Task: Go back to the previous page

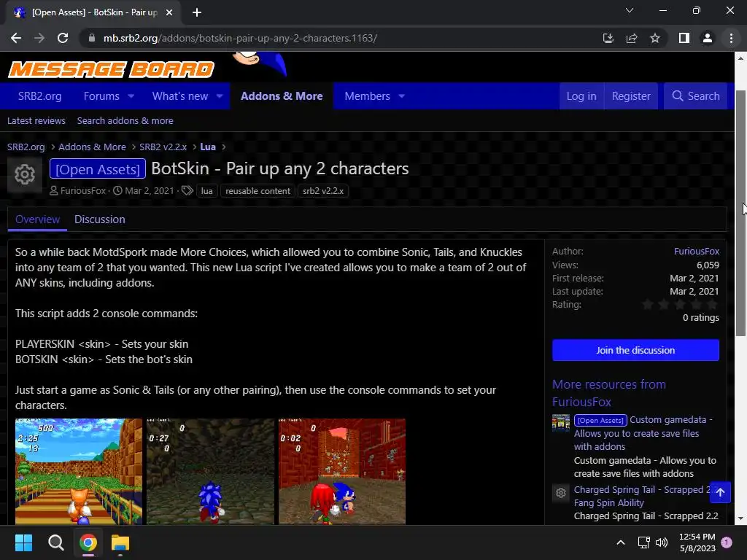Action: point(16,38)
